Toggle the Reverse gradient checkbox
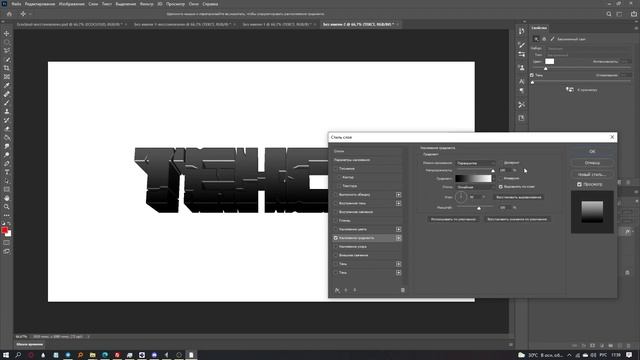 click(x=501, y=178)
